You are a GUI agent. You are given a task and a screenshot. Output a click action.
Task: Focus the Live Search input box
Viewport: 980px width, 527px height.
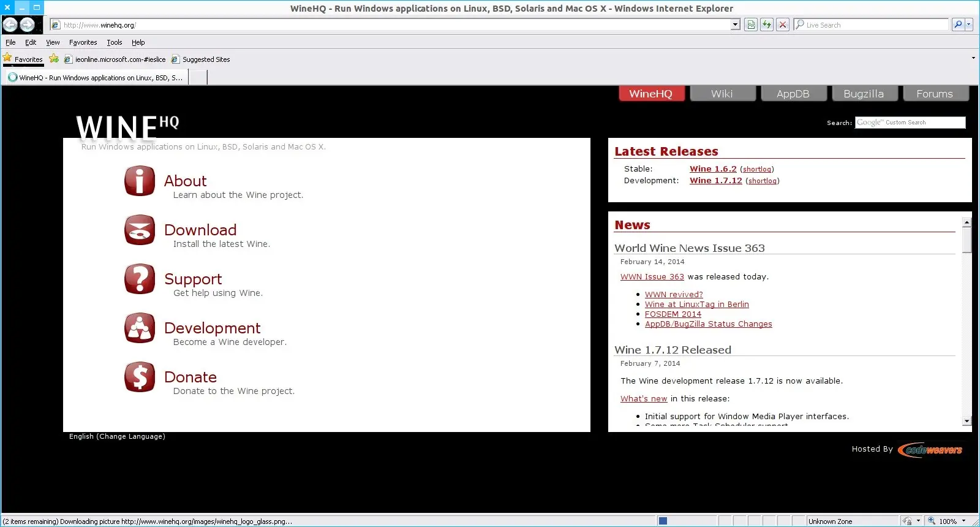872,25
